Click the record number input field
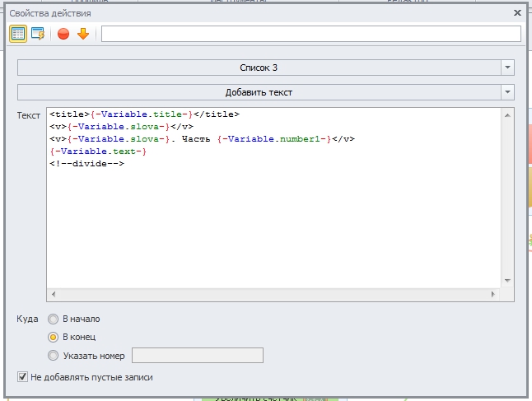 click(198, 355)
